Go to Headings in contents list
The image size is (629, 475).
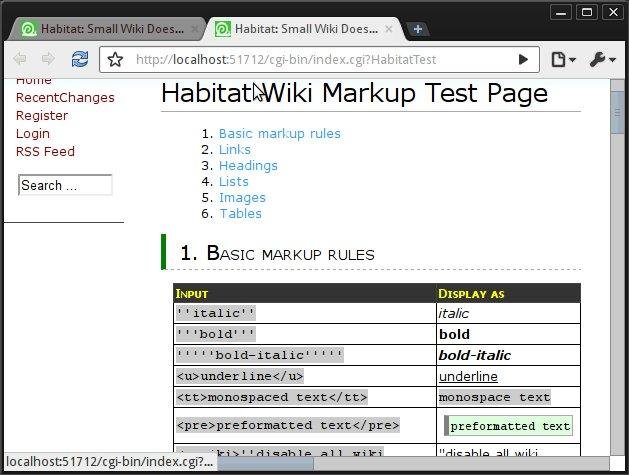pyautogui.click(x=248, y=166)
